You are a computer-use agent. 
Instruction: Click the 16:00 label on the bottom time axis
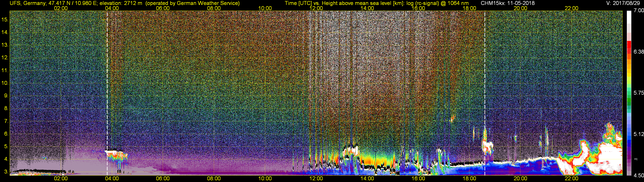tap(418, 179)
